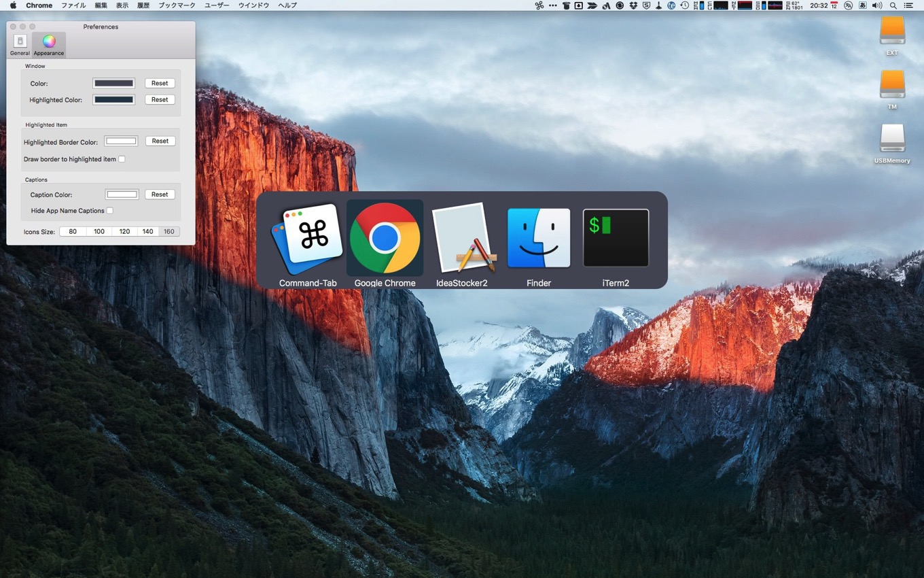Set Icons Size to 120

tap(124, 231)
